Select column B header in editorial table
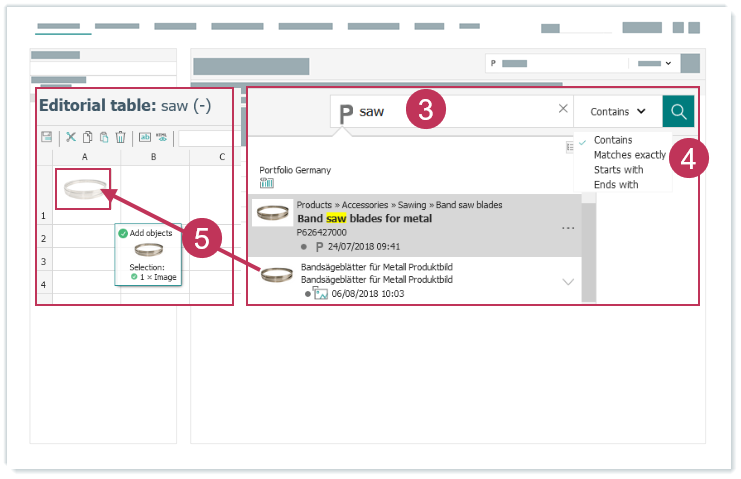This screenshot has width=741, height=479. point(153,157)
